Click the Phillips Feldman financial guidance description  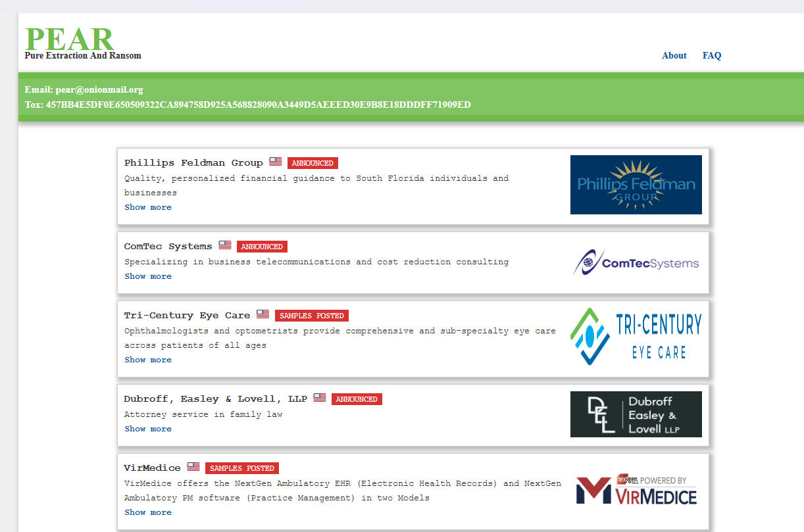click(x=316, y=185)
